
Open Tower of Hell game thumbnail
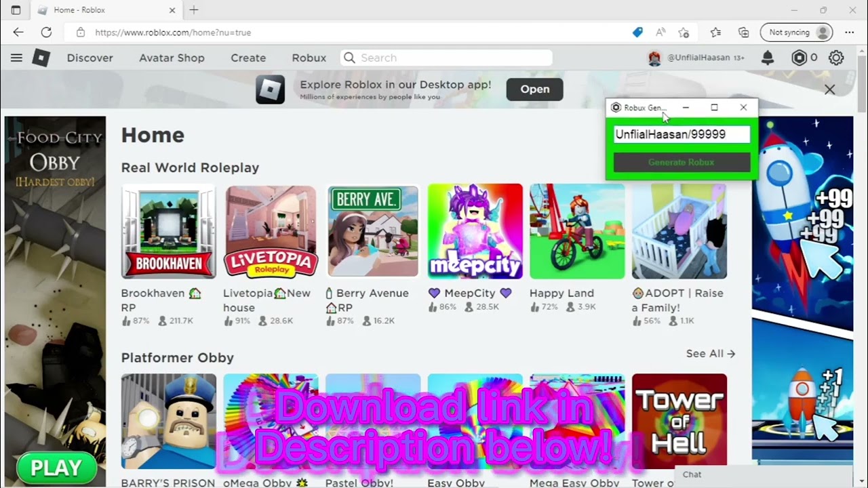coord(679,422)
